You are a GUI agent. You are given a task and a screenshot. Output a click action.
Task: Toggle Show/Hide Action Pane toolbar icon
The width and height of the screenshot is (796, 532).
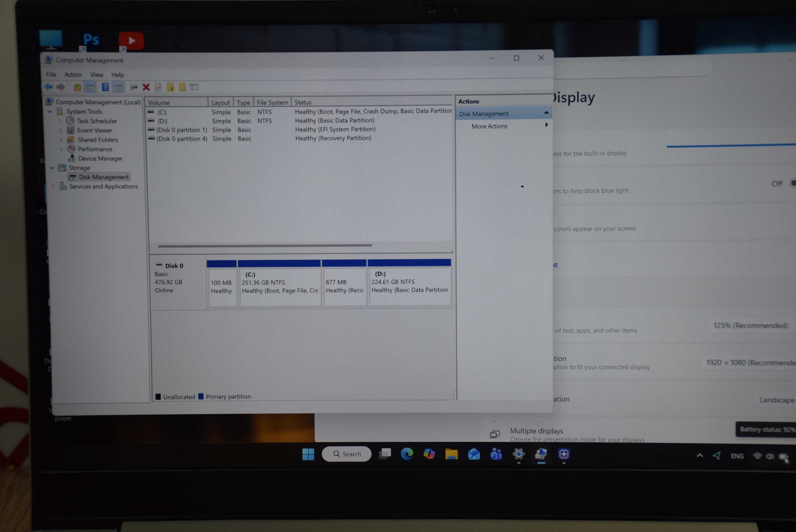point(118,88)
